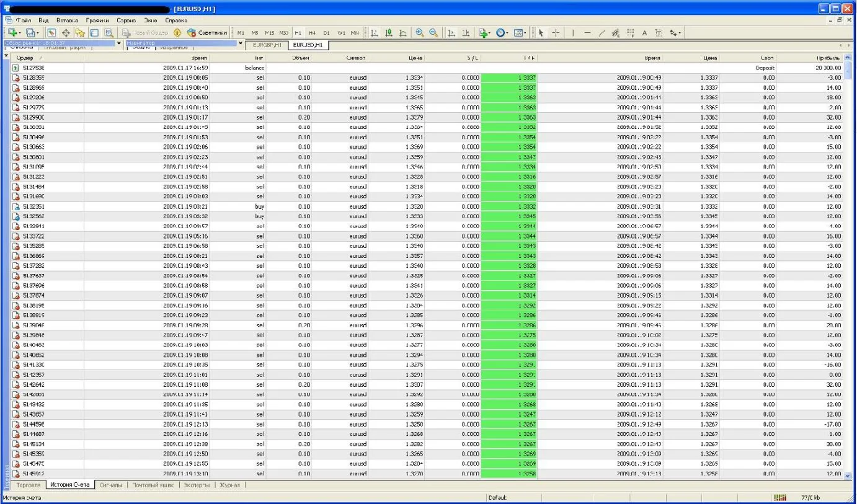Image resolution: width=857 pixels, height=504 pixels.
Task: Toggle the Market Watch window icon
Action: pos(51,33)
